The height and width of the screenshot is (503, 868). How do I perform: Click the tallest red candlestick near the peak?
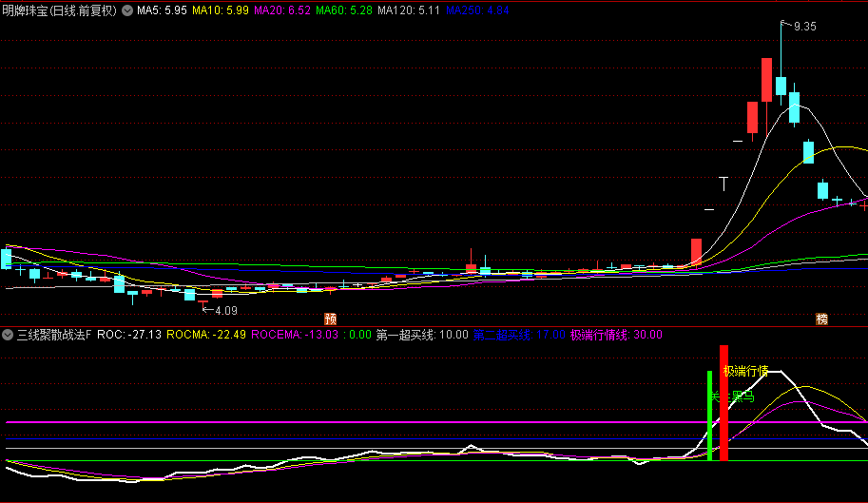click(766, 80)
